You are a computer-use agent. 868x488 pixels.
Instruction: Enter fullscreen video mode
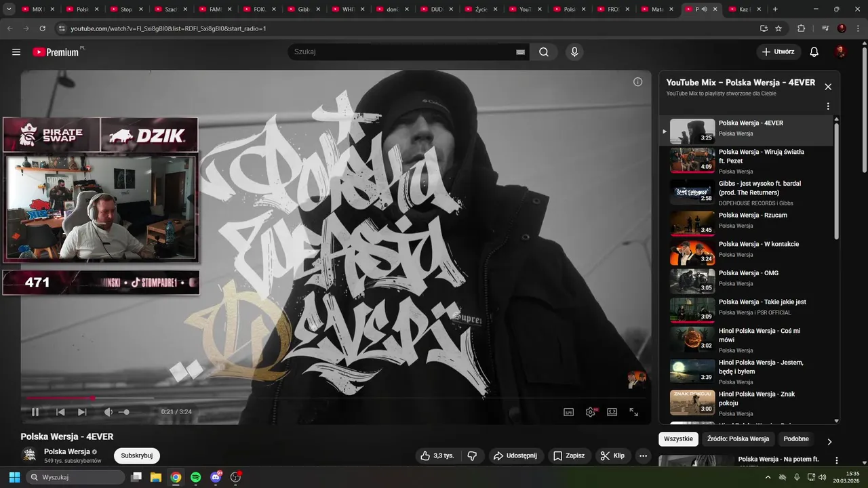[634, 412]
